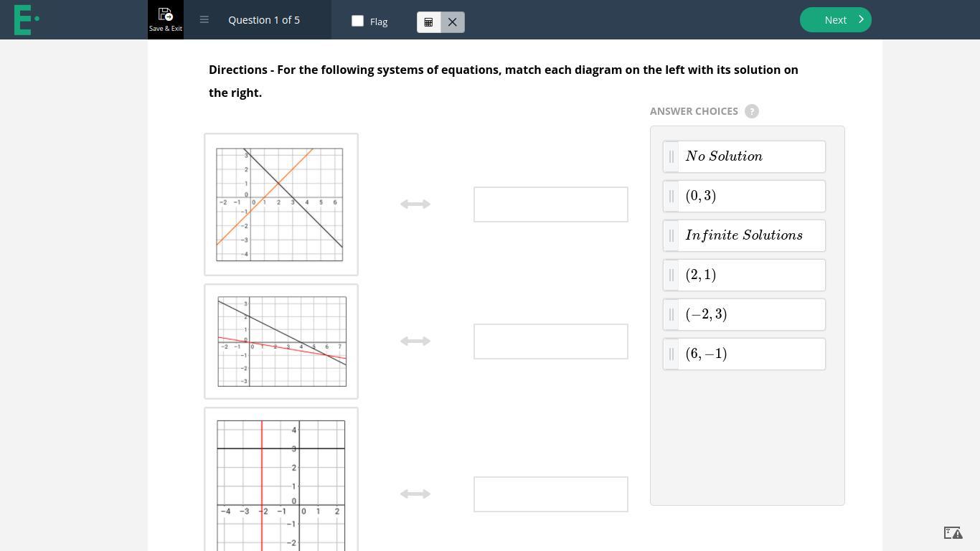Tick the Flag checkbox
This screenshot has height=551, width=980.
click(358, 21)
